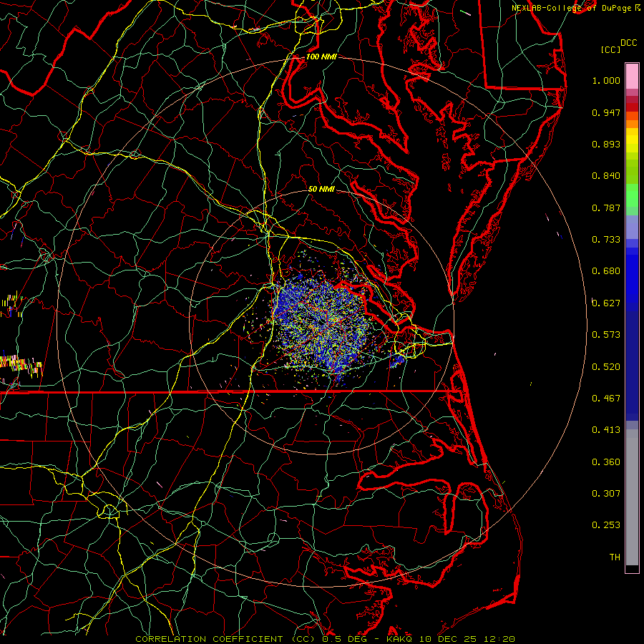Click the 0.947 scale value
644x644 pixels.
tap(606, 112)
